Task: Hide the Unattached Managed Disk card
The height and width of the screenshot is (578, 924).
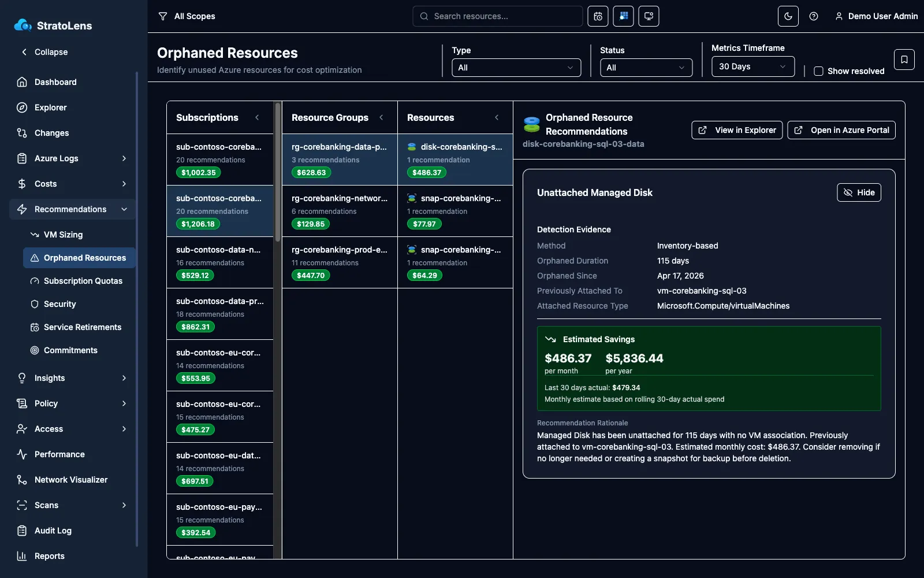Action: pos(859,192)
